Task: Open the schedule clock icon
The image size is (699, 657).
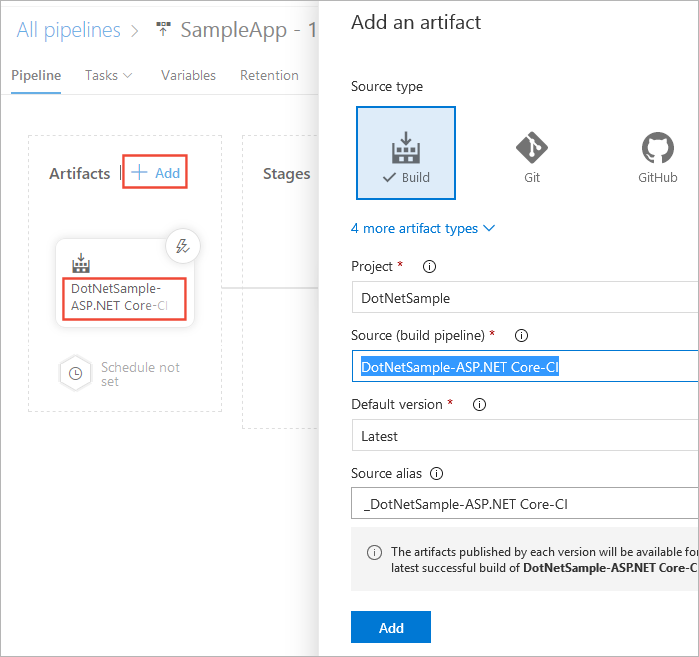Action: pos(76,374)
